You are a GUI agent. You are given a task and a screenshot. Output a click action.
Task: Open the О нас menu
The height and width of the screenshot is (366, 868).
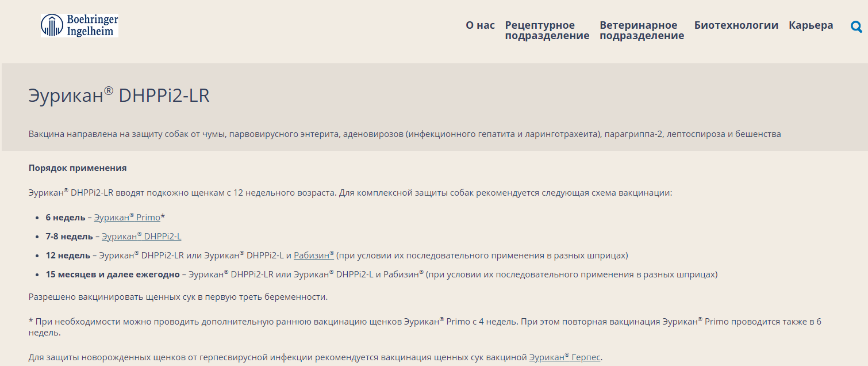[480, 25]
